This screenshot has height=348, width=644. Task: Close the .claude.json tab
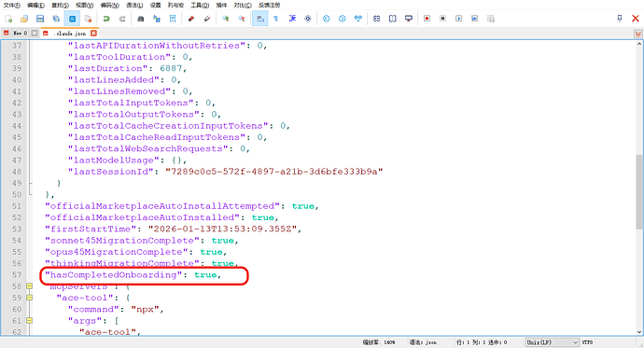pos(93,34)
